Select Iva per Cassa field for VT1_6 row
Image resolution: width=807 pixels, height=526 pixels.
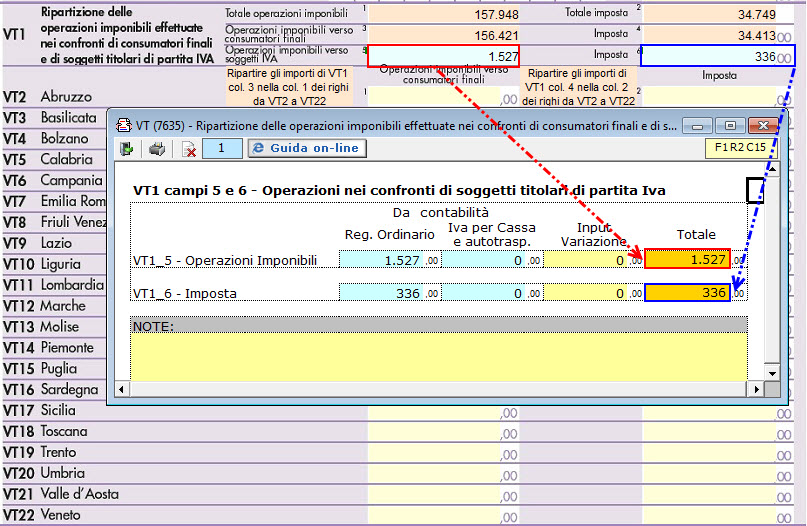483,293
